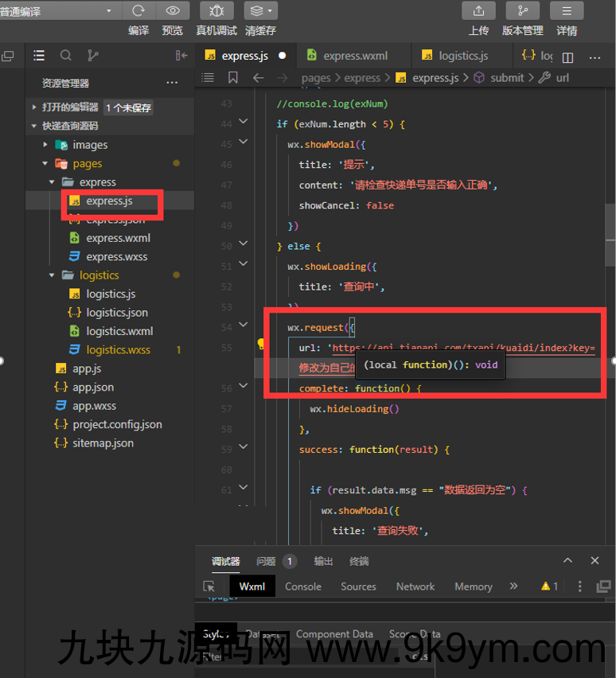Open the search icon in the sidebar
Viewport: 616px width, 678px height.
[66, 56]
